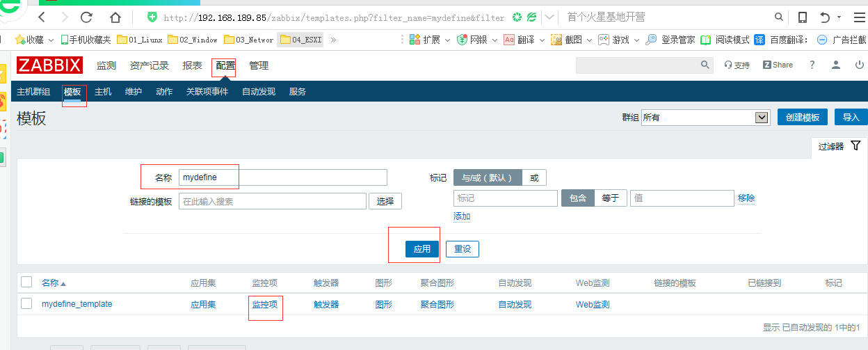Go to the 自动发现 submenu
Viewport: 868px width, 350px height.
[259, 92]
